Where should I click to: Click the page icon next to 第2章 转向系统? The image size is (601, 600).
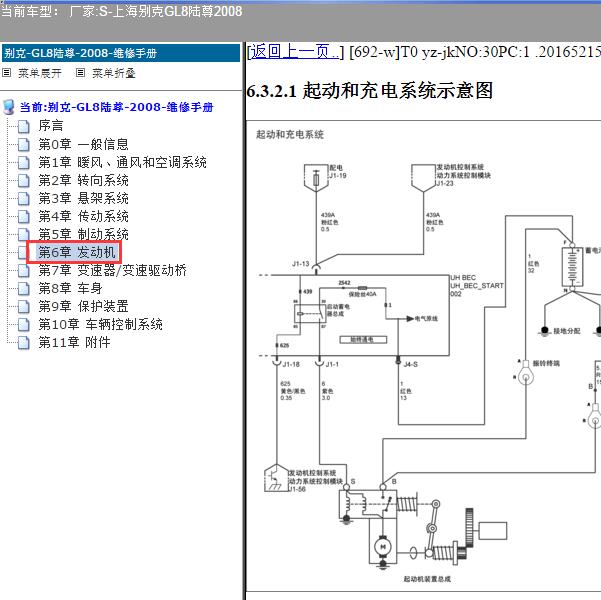coord(24,181)
